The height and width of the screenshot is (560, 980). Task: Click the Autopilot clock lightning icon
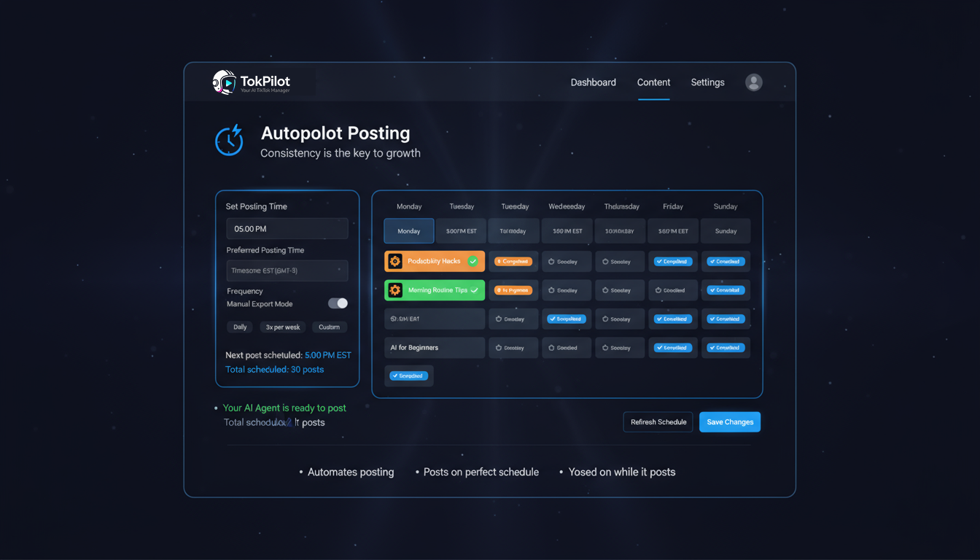(229, 141)
